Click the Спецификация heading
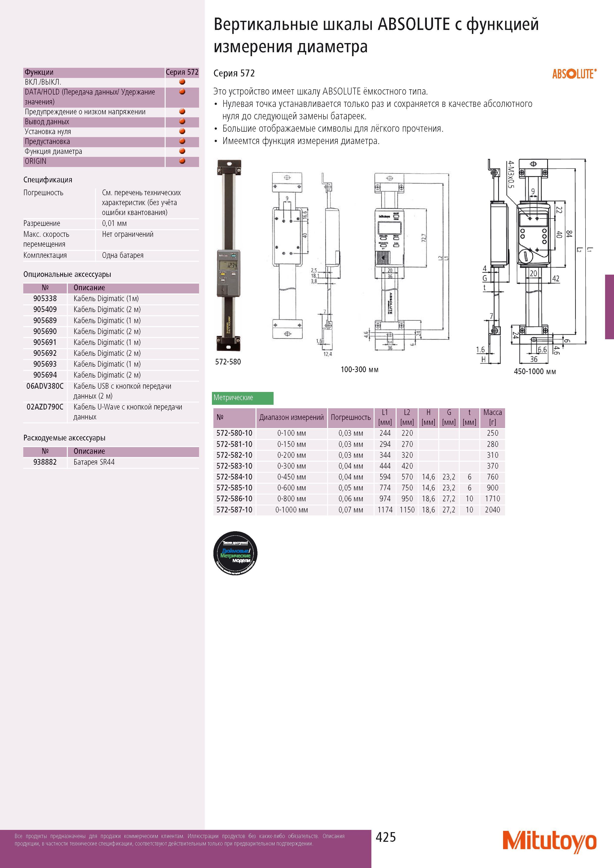Screen dimensions: 614x868 click(x=48, y=180)
